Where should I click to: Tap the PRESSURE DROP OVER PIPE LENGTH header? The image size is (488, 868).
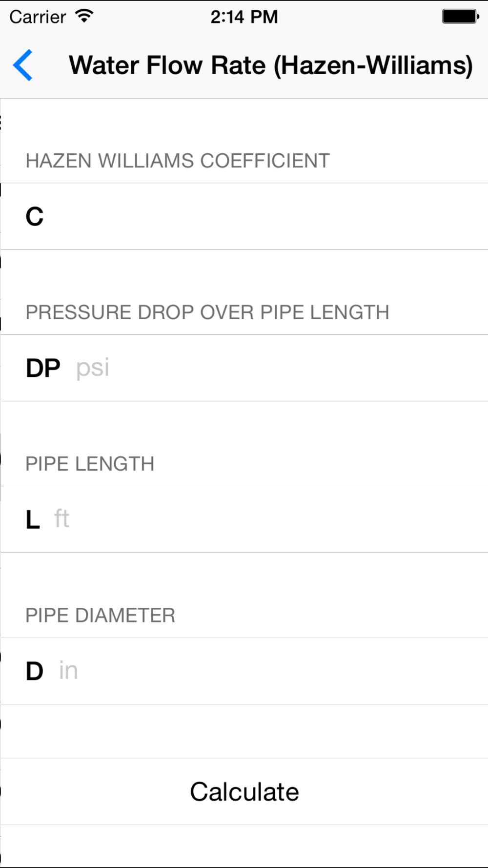pos(207,312)
